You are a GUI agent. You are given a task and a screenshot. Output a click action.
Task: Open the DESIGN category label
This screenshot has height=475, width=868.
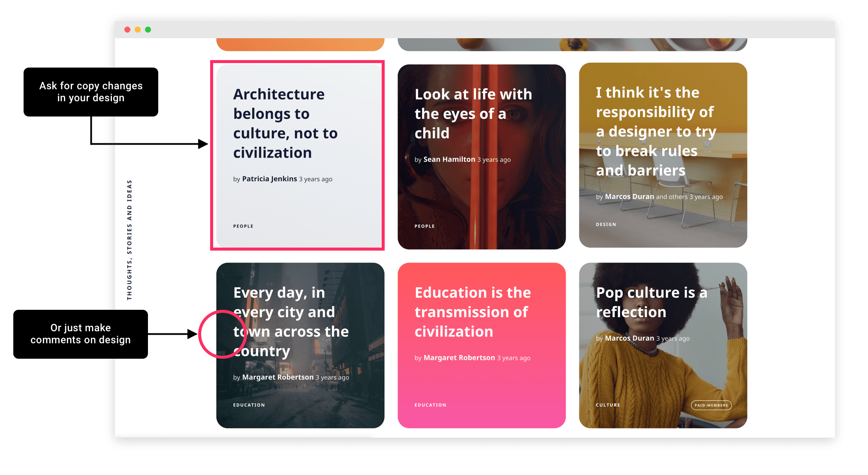606,224
